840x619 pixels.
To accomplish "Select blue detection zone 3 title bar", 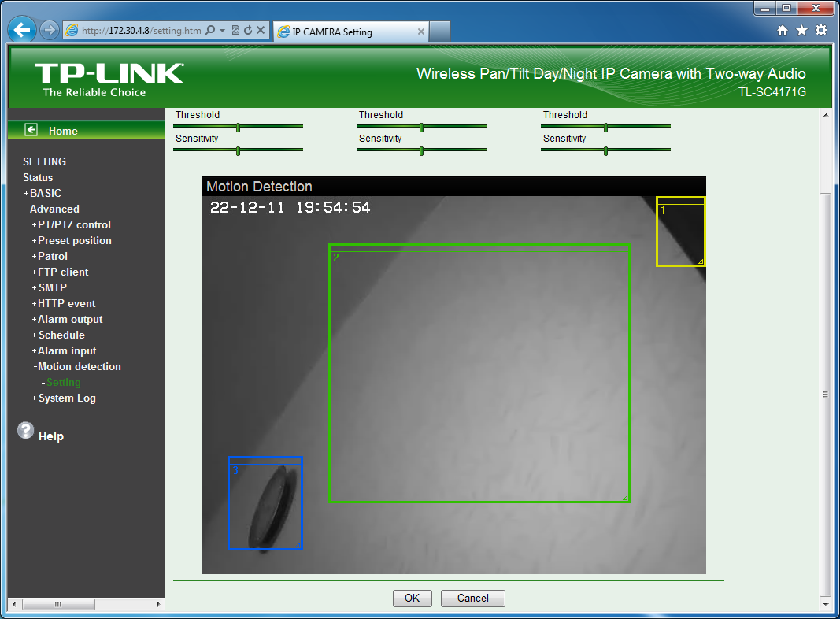I will coord(265,461).
